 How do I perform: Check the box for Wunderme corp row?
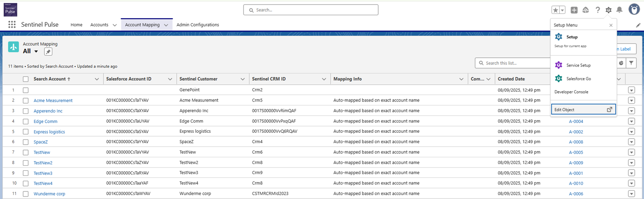point(26,194)
